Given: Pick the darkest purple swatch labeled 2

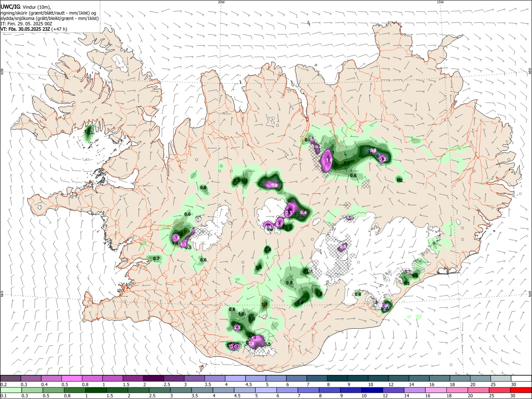Looking at the screenshot, I should 153,379.
